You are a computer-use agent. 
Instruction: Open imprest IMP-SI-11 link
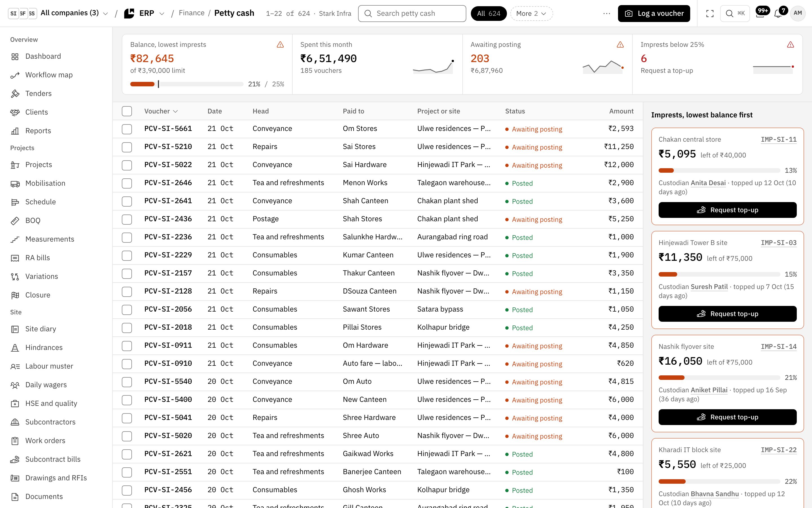tap(778, 139)
